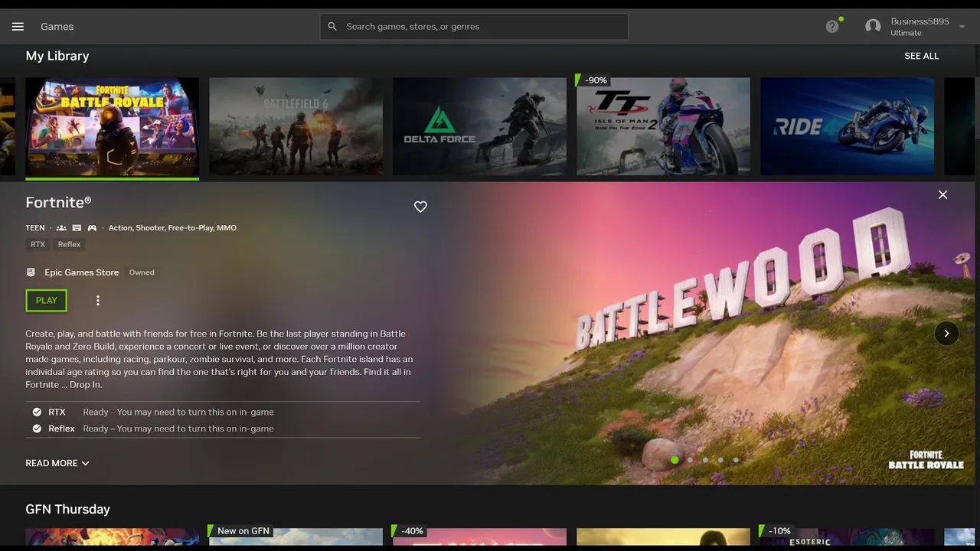Click the -90% discount badge

[x=594, y=80]
